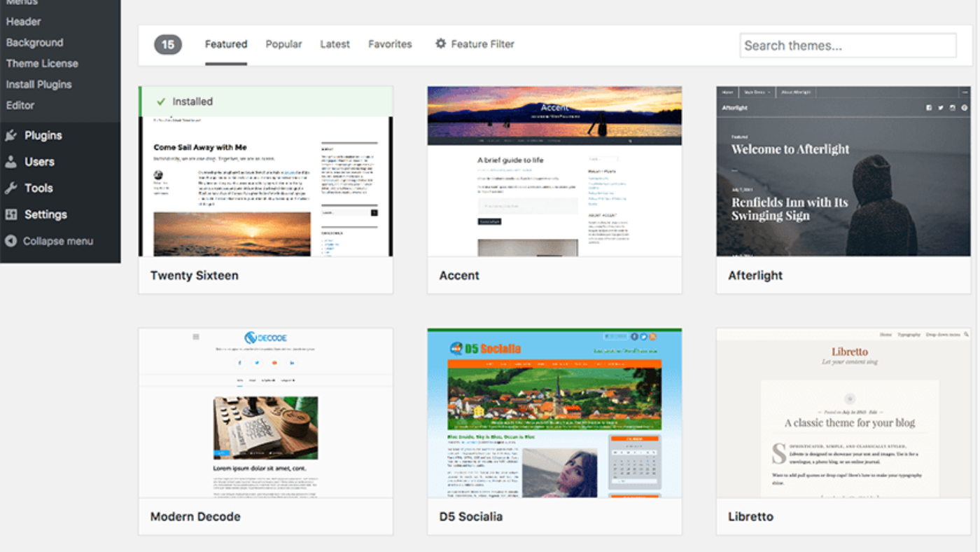Open the Favorites themes tab
Image resolution: width=980 pixels, height=552 pixels.
click(x=390, y=44)
